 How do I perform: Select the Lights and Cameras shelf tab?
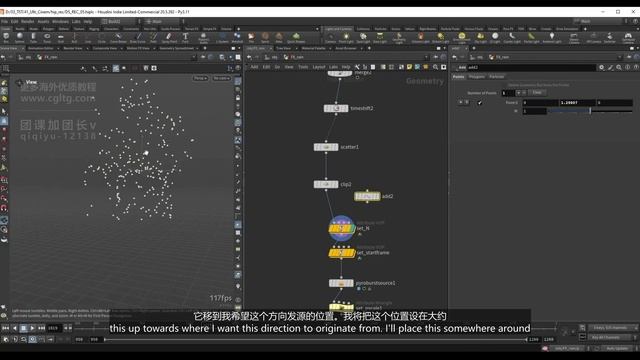[x=338, y=29]
